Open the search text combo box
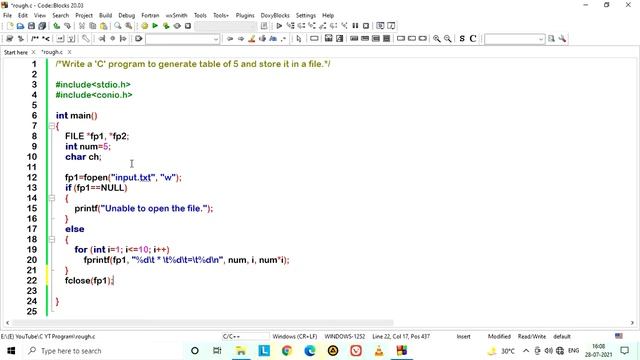Image resolution: width=640 pixels, height=360 pixels. click(514, 39)
